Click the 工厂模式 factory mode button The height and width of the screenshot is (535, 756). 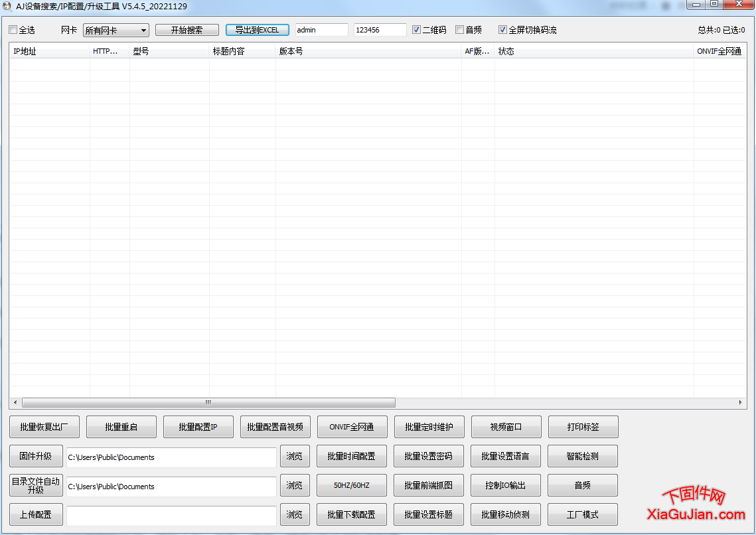point(582,515)
